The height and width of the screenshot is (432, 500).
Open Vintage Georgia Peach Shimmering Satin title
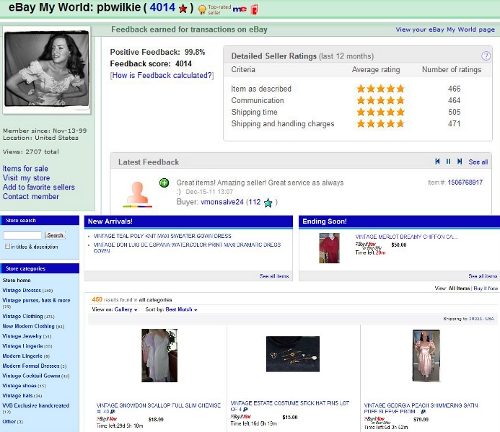pyautogui.click(x=421, y=408)
